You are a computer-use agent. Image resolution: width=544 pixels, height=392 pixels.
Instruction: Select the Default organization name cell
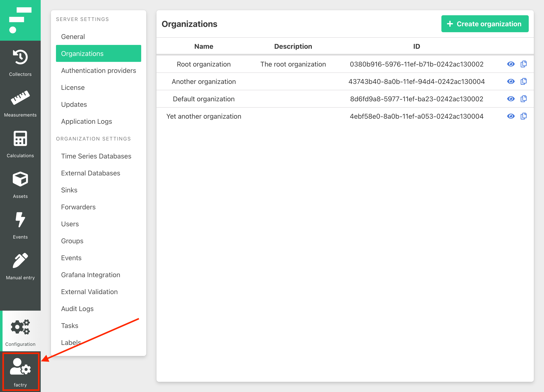click(204, 99)
